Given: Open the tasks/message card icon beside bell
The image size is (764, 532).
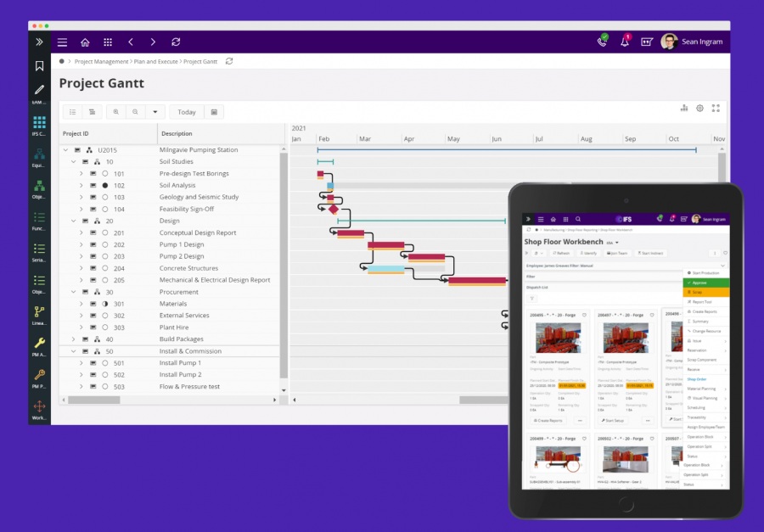Looking at the screenshot, I should (647, 42).
